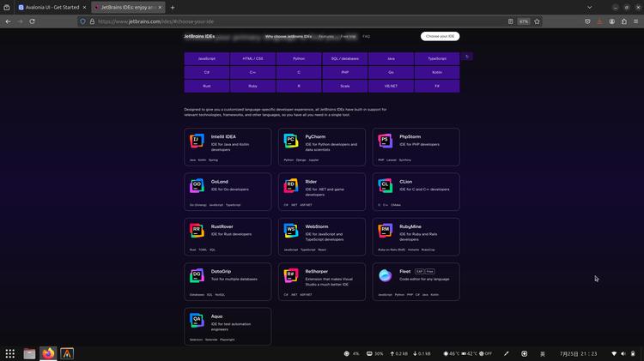Select the F# language filter
Viewport: 644px width, 361px height.
point(437,86)
